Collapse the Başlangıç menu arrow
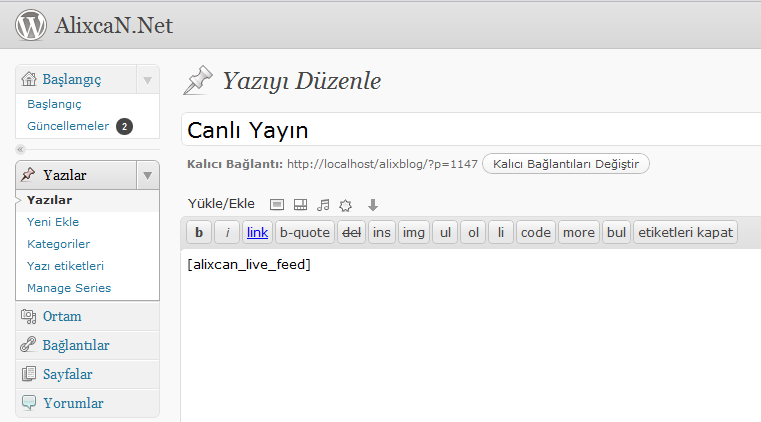 coord(148,80)
